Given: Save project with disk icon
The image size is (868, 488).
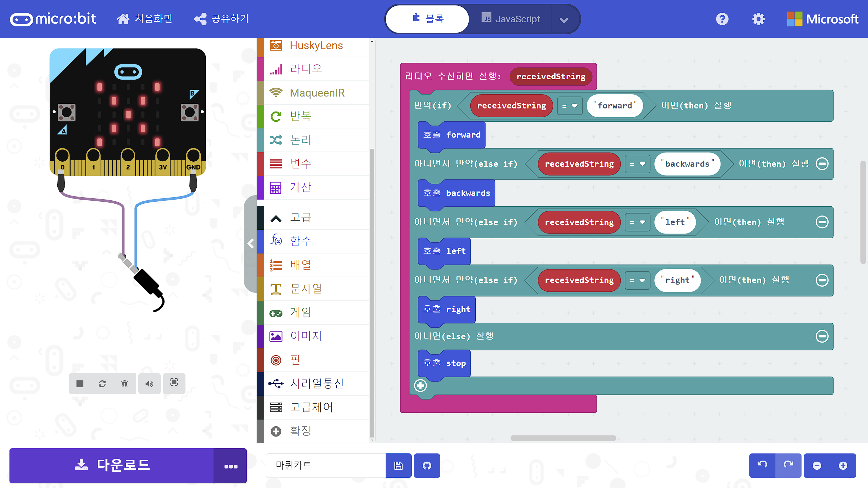Looking at the screenshot, I should click(x=398, y=466).
